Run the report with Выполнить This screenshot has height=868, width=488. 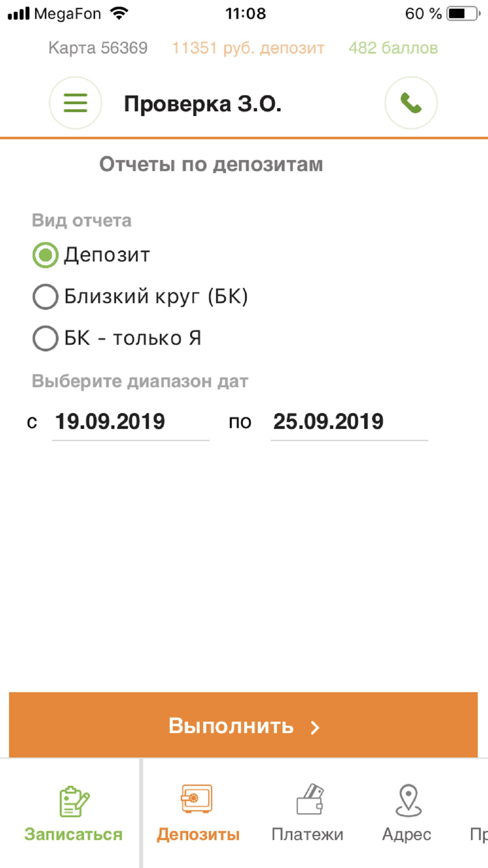click(243, 725)
